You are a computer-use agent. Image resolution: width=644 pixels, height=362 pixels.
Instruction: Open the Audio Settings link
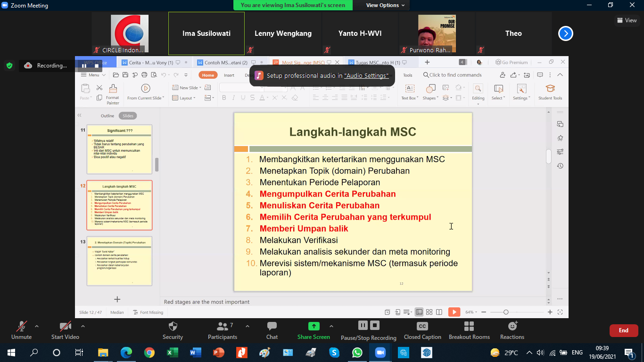366,75
